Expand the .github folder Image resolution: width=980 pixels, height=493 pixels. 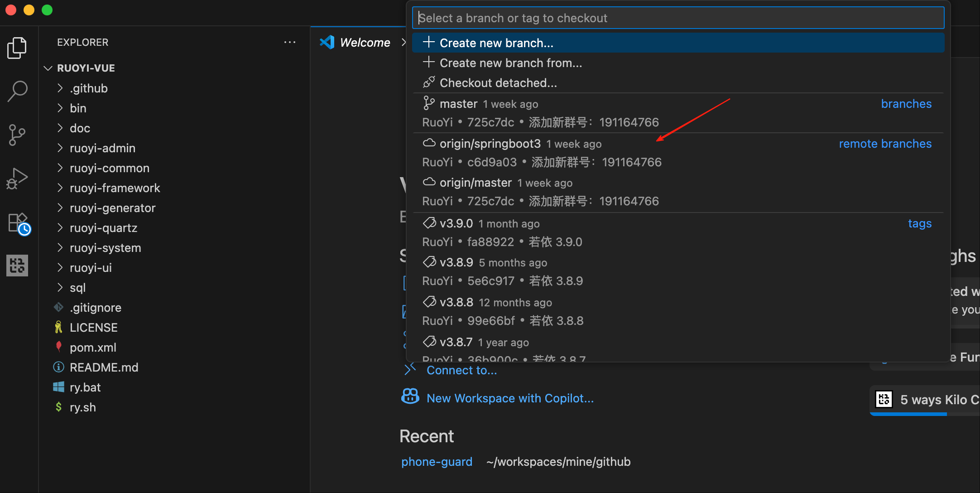(x=89, y=88)
